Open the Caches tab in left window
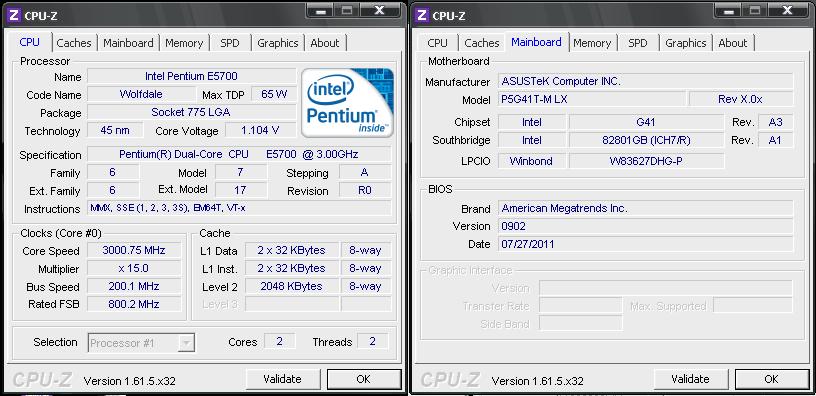 click(74, 43)
